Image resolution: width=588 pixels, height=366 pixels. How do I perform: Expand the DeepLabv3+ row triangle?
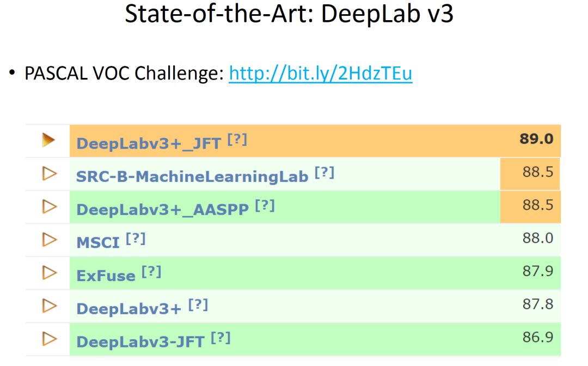pyautogui.click(x=50, y=306)
